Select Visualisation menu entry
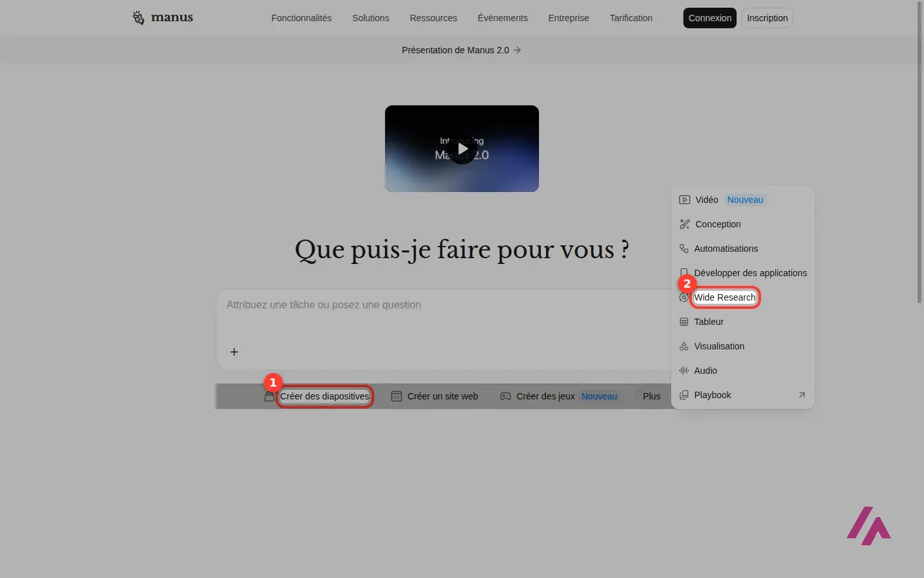The height and width of the screenshot is (578, 924). (x=743, y=346)
